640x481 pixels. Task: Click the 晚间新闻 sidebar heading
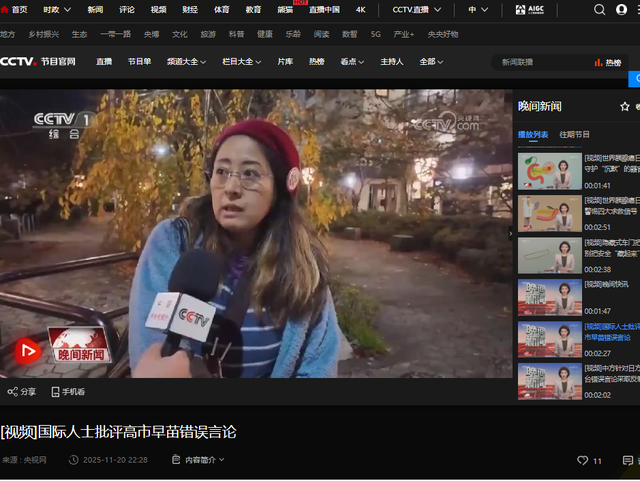(540, 107)
